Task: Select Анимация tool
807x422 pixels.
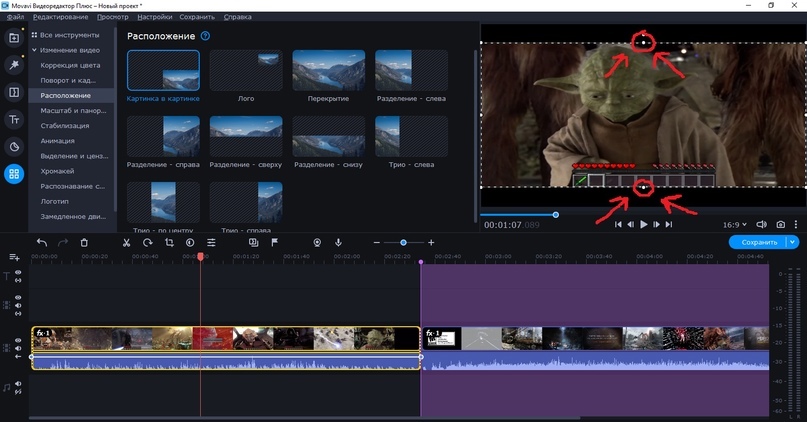Action: click(58, 140)
